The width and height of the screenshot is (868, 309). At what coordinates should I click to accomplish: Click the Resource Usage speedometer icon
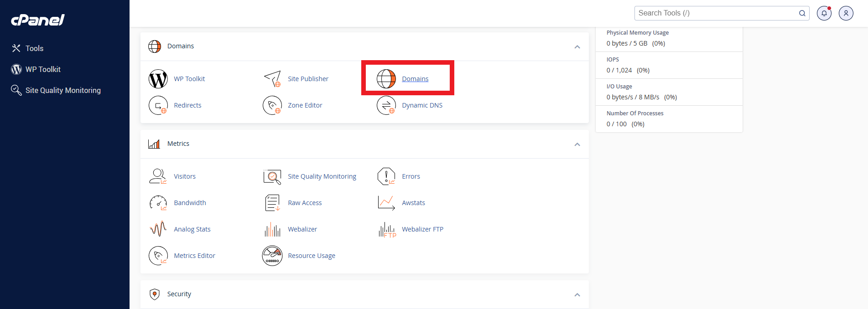point(272,256)
